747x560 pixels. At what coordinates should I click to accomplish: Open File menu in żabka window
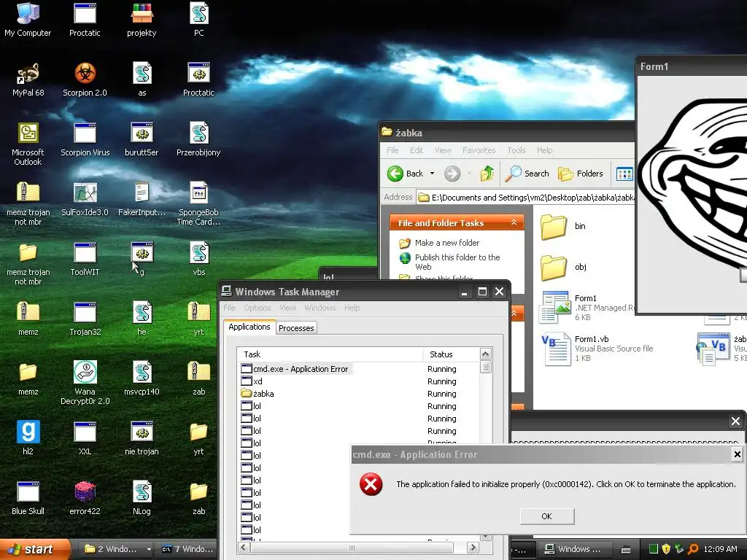(392, 150)
